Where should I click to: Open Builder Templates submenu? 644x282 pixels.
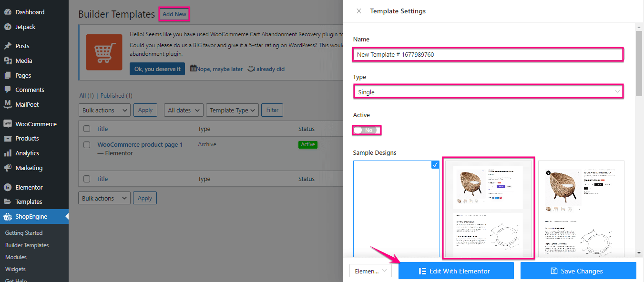[27, 245]
